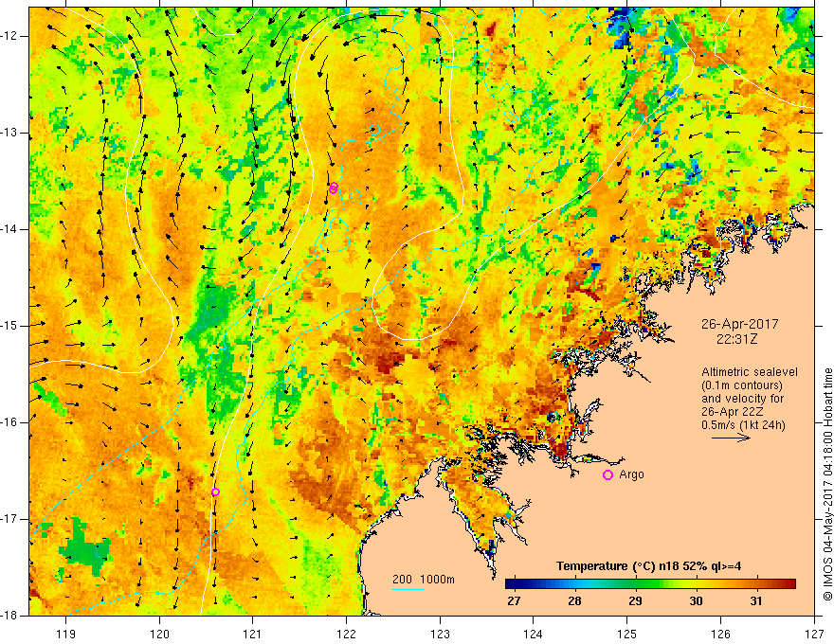Image resolution: width=834 pixels, height=644 pixels.
Task: Click the "and velocity for" caption line
Action: (x=742, y=398)
